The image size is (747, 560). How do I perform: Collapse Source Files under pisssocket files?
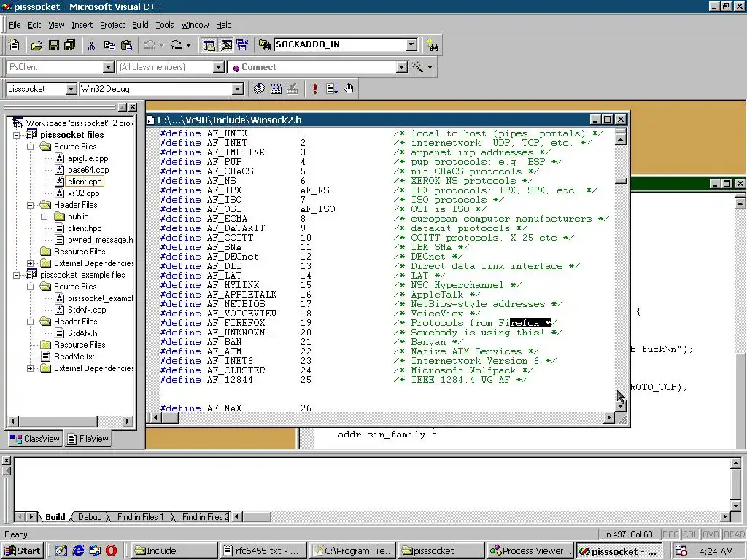(30, 147)
